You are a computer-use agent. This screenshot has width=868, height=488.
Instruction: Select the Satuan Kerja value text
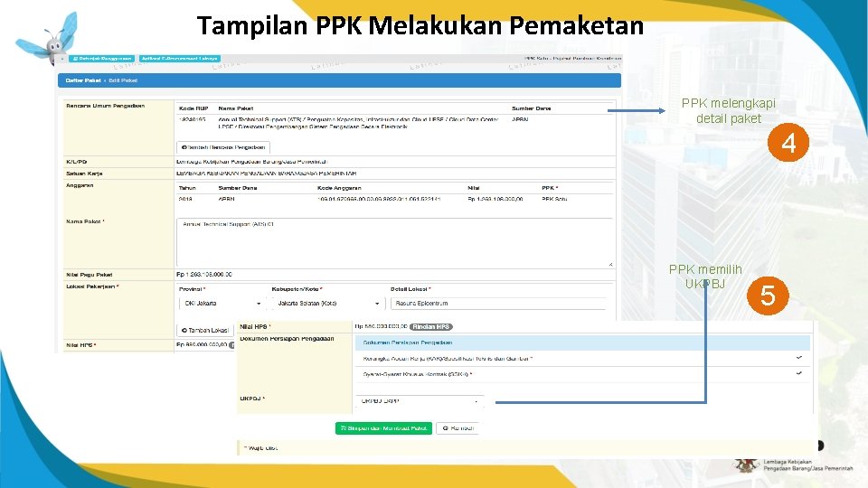coord(266,174)
